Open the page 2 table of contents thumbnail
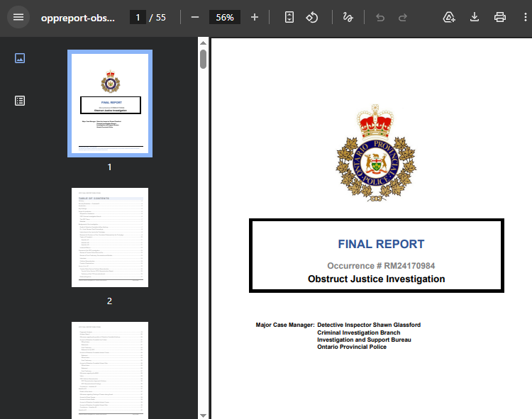Image resolution: width=532 pixels, height=419 pixels. tap(109, 238)
